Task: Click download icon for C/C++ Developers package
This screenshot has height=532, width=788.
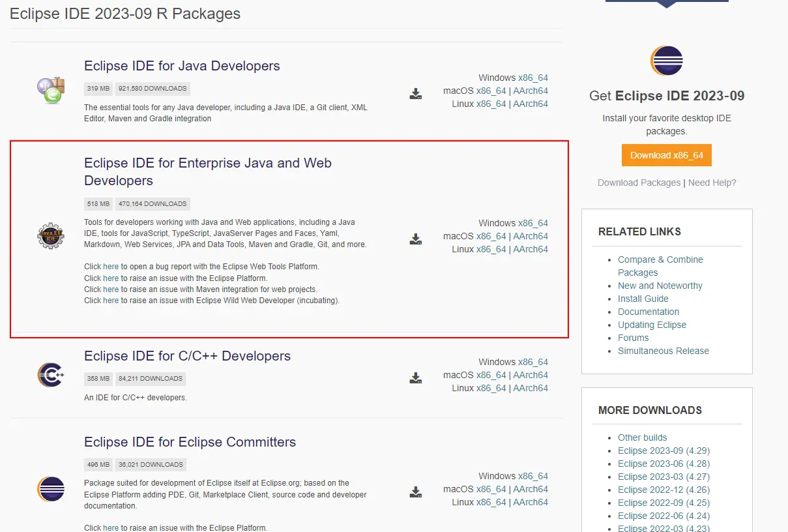Action: [416, 377]
